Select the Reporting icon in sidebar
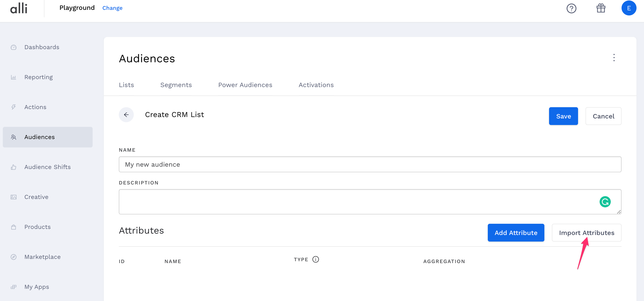 14,77
